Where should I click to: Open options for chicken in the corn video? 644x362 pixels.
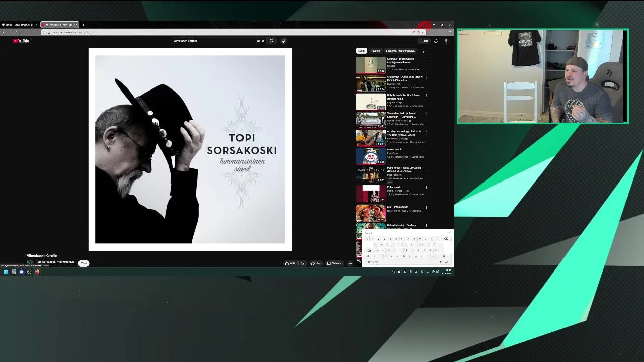(426, 132)
